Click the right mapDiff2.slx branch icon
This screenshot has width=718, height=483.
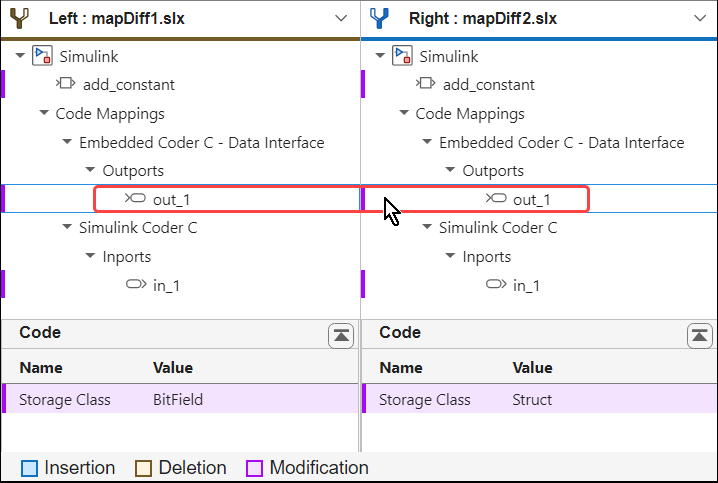point(380,18)
